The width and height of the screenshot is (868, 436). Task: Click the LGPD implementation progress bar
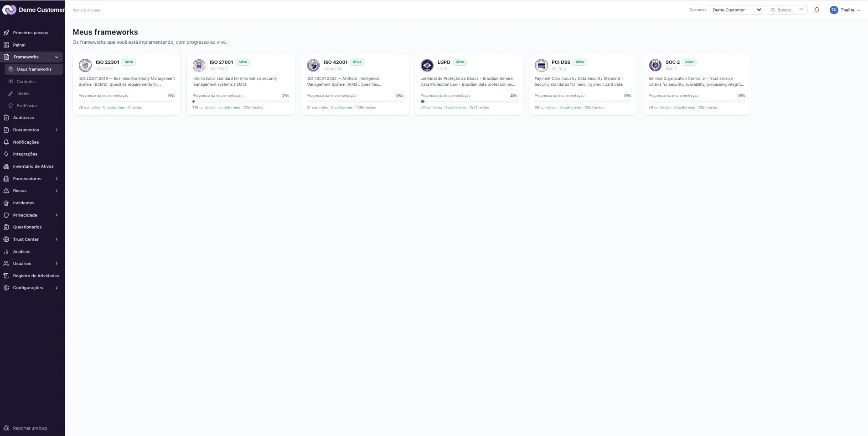(x=469, y=101)
